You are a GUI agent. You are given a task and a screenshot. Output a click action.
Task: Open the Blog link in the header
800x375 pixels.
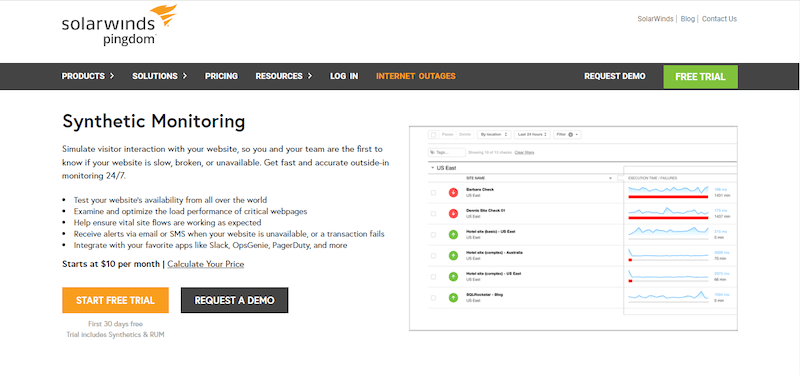coord(688,19)
